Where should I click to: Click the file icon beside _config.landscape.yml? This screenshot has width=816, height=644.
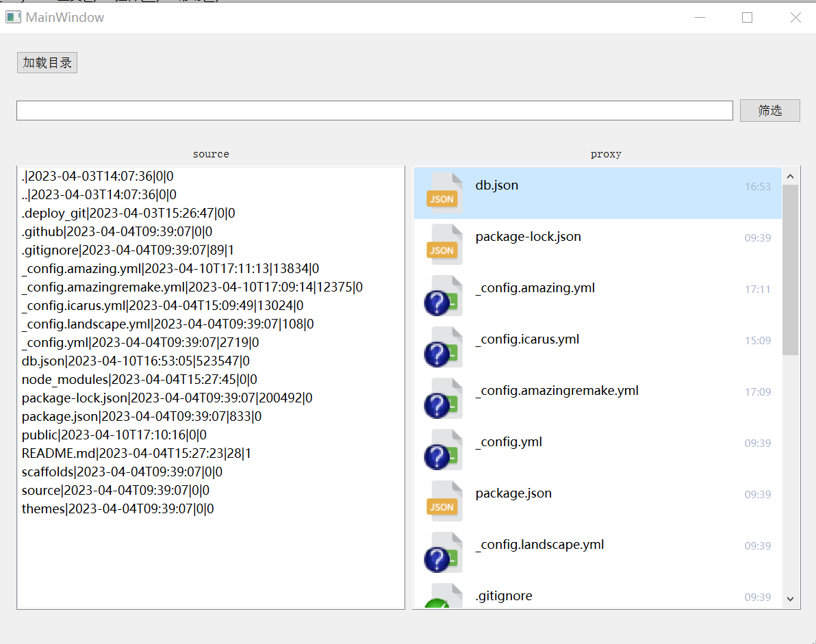444,552
